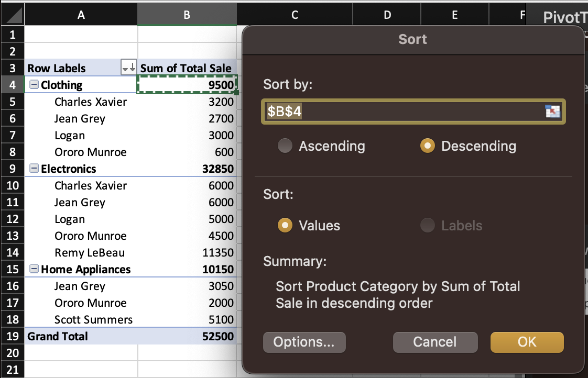Choose the Ascending sort order

coord(285,146)
